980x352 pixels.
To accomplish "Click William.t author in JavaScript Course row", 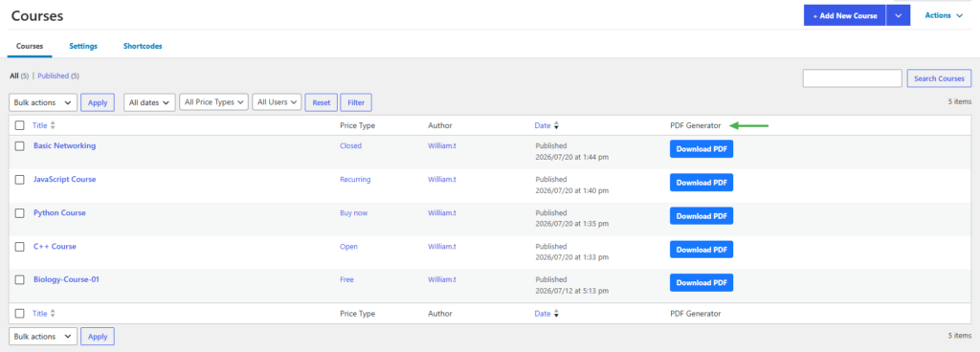I will (x=442, y=180).
